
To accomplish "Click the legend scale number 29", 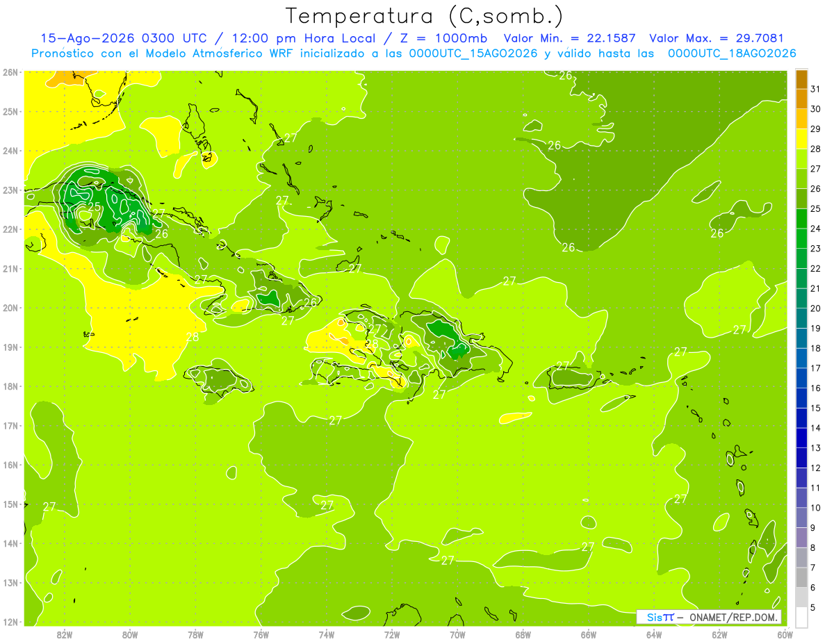I will (815, 129).
